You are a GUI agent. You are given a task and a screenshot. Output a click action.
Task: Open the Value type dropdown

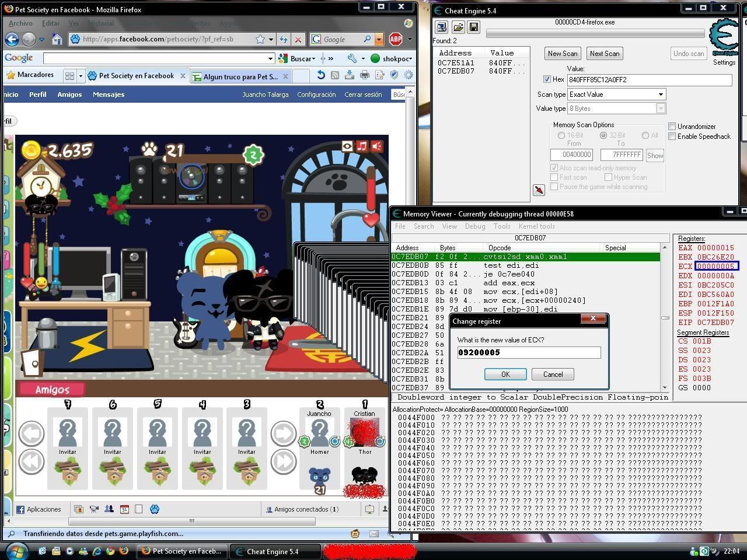[661, 108]
